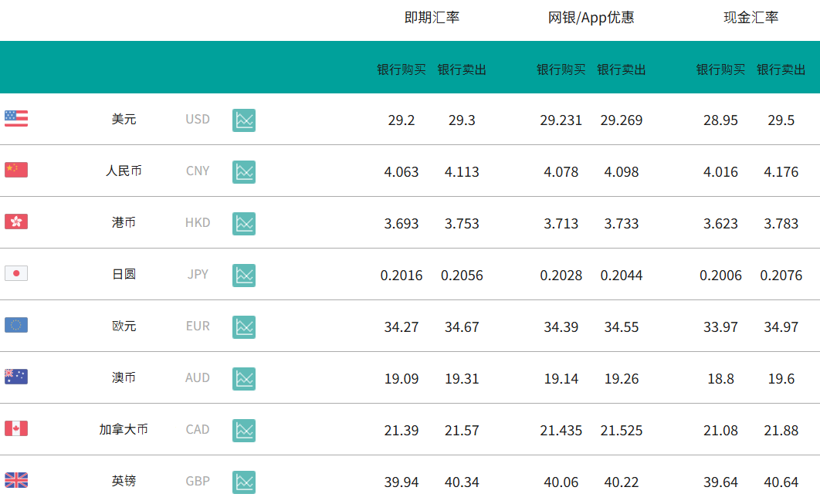Click the HKD currency code

point(198,223)
